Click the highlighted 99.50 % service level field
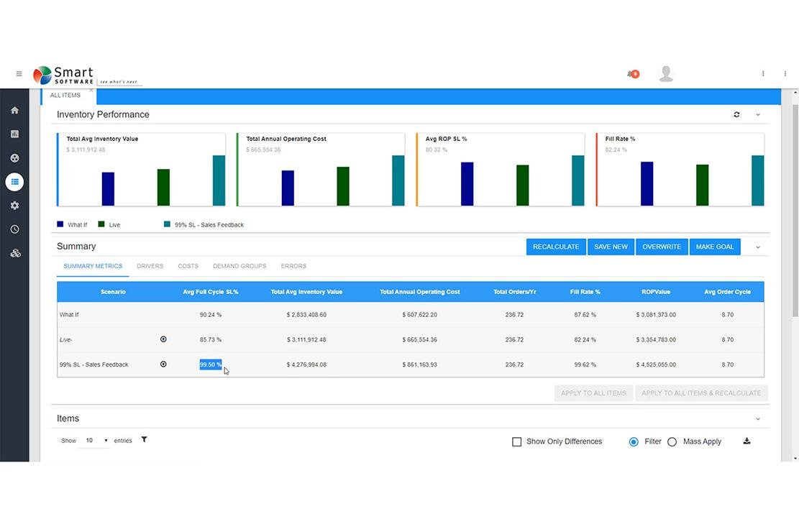Image resolution: width=799 pixels, height=532 pixels. click(210, 364)
